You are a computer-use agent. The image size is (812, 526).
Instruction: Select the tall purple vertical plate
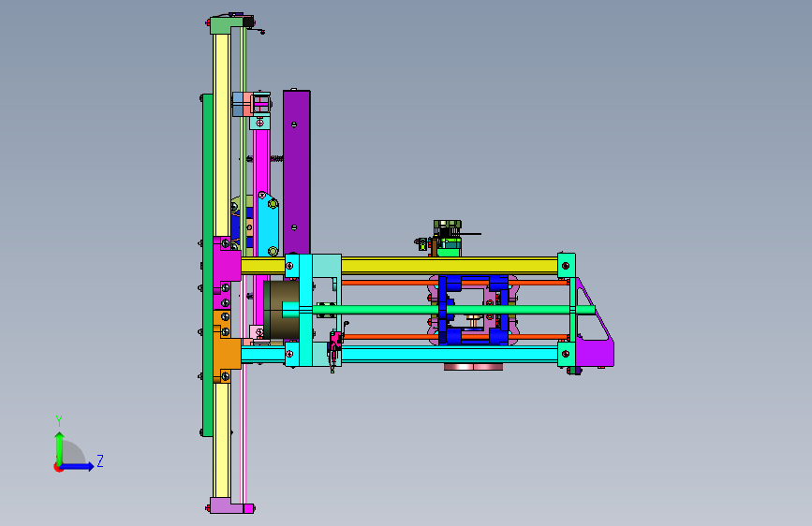coord(297,172)
